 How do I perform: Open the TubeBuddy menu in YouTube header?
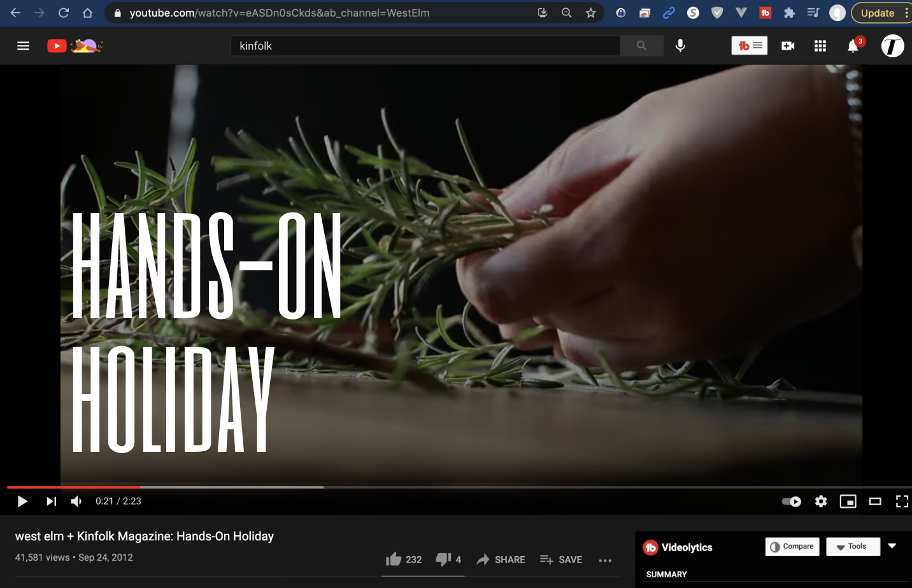click(749, 46)
